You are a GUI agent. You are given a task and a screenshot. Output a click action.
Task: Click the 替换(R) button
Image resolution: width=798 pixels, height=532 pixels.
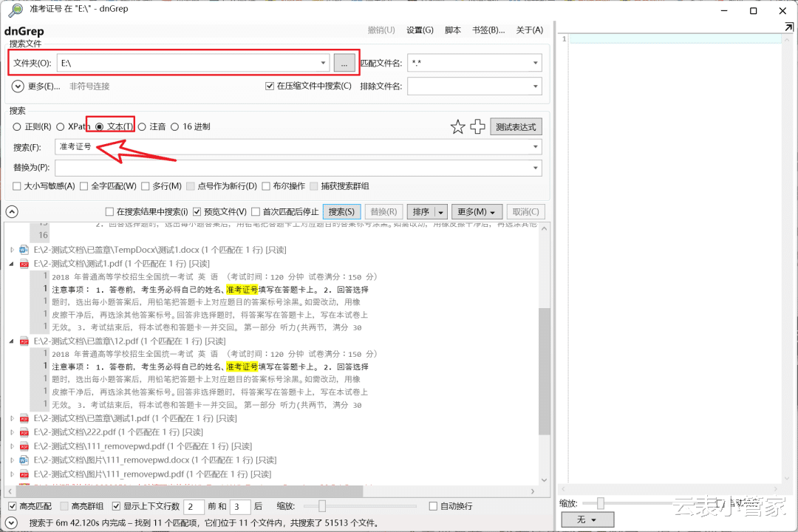pyautogui.click(x=383, y=212)
